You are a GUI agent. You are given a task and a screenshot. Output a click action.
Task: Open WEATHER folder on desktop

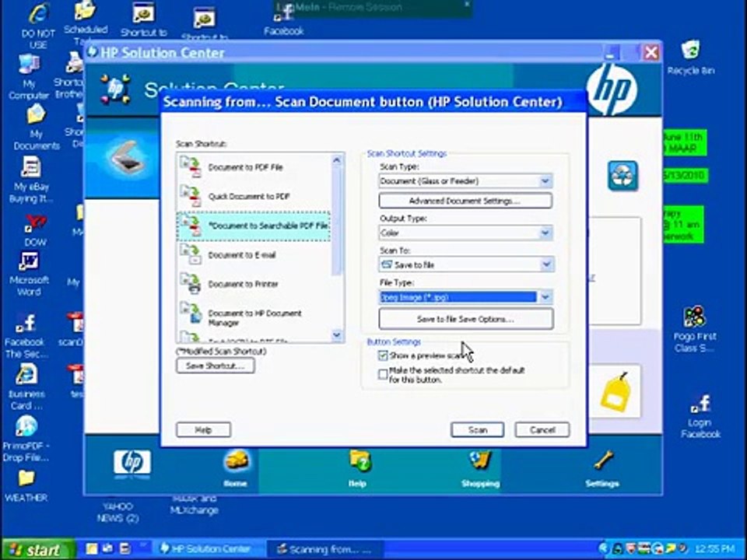point(26,486)
